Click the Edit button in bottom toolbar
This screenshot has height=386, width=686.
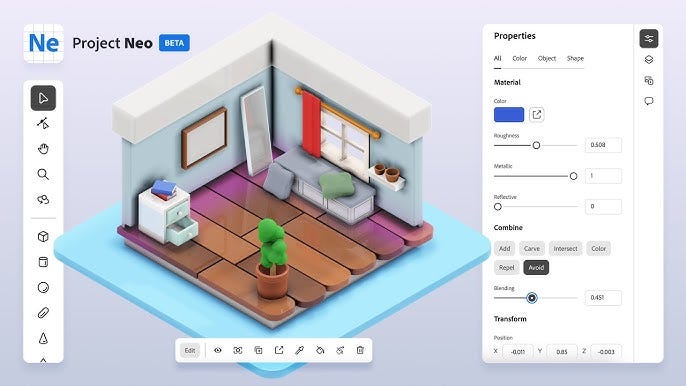pyautogui.click(x=189, y=351)
